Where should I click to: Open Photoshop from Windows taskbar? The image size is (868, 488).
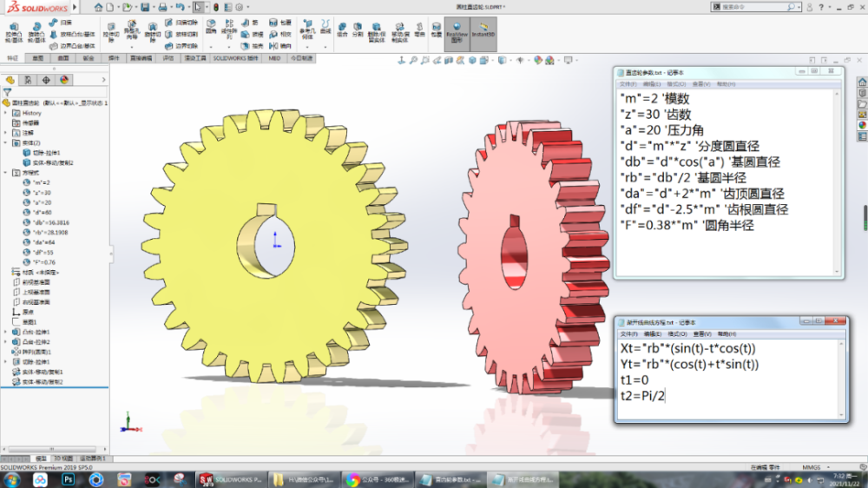(x=69, y=479)
